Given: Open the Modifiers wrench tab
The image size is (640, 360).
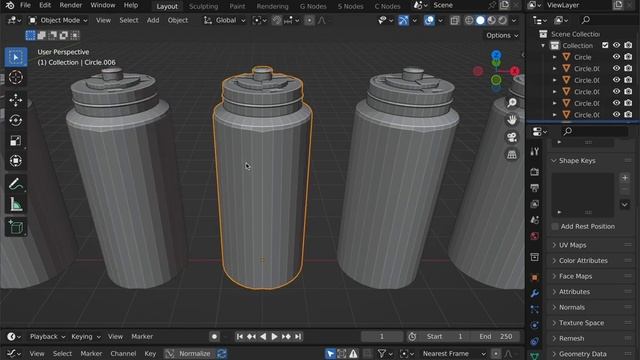Looking at the screenshot, I should (x=535, y=293).
